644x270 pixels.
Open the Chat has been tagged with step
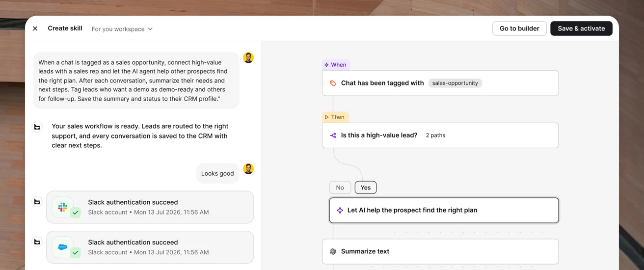point(440,83)
